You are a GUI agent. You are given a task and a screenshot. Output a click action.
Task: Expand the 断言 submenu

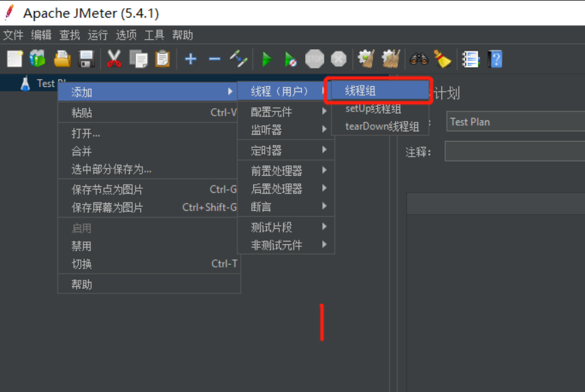pyautogui.click(x=286, y=207)
